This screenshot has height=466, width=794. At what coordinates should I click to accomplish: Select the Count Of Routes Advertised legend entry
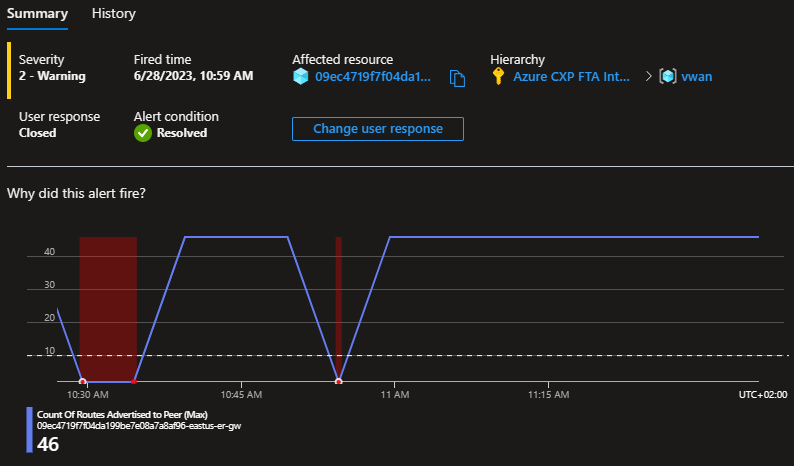123,415
